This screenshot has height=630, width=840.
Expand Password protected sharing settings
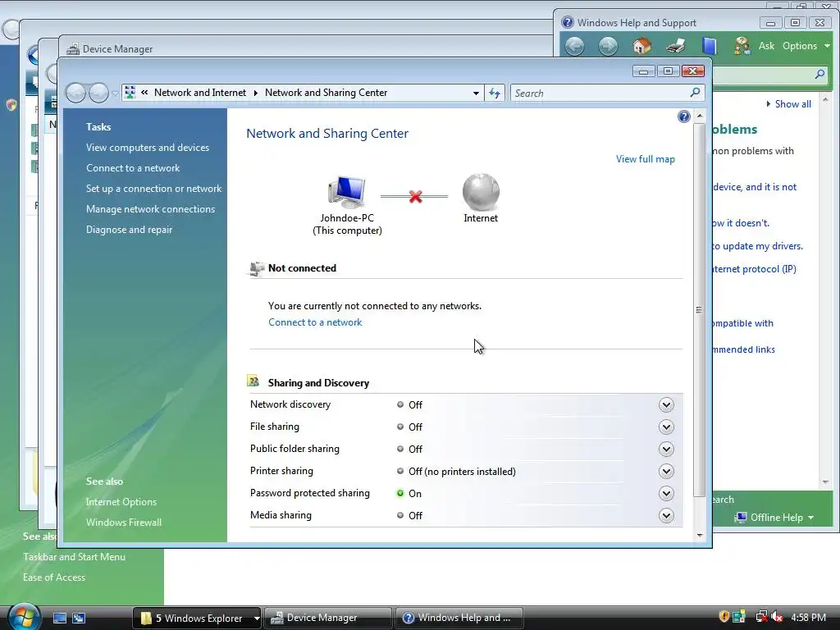[666, 493]
